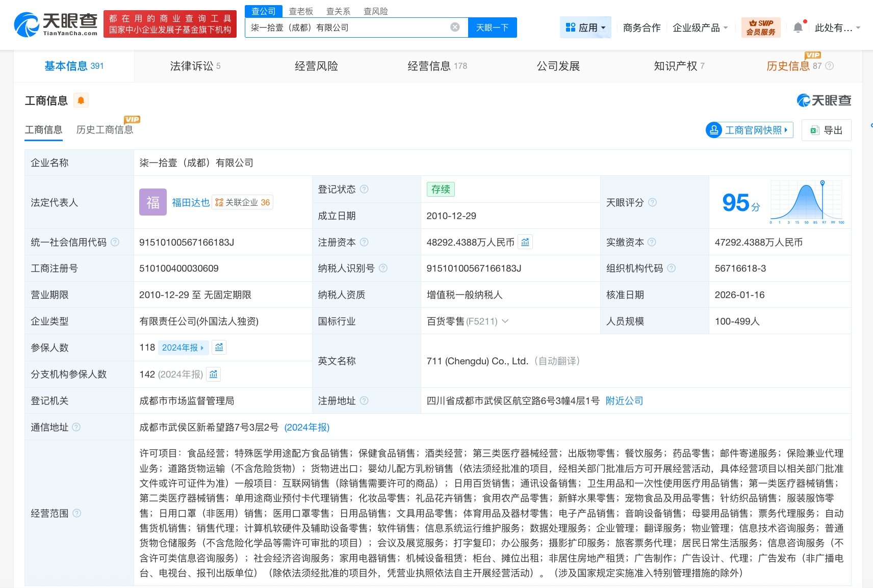Click the help icon next to 天眼评分
This screenshot has width=873, height=588.
click(x=652, y=202)
